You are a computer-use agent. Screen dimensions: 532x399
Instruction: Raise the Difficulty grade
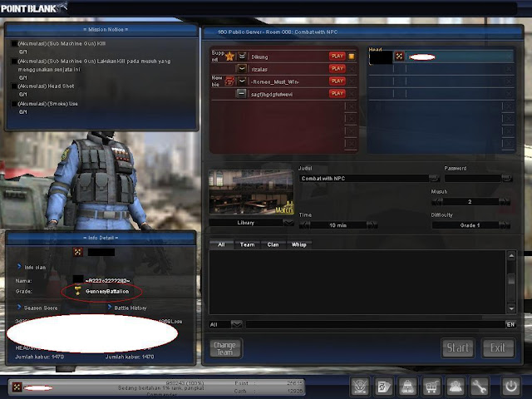point(505,225)
